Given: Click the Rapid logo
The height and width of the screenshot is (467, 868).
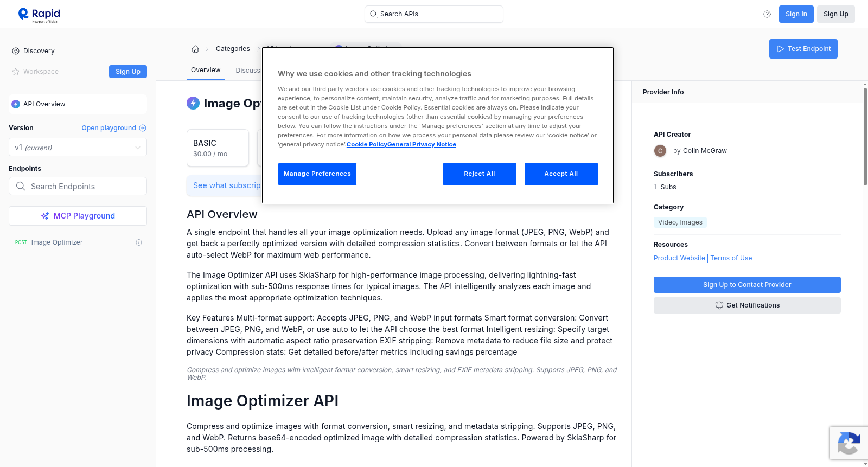Looking at the screenshot, I should pos(39,15).
